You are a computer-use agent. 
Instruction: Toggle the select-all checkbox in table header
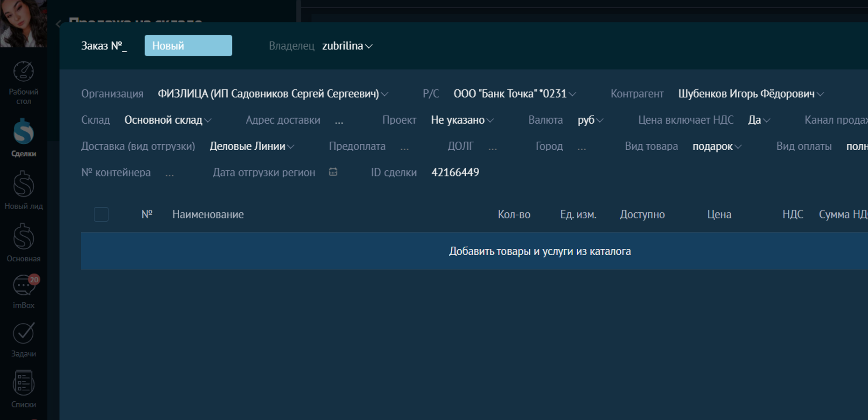[x=101, y=214]
